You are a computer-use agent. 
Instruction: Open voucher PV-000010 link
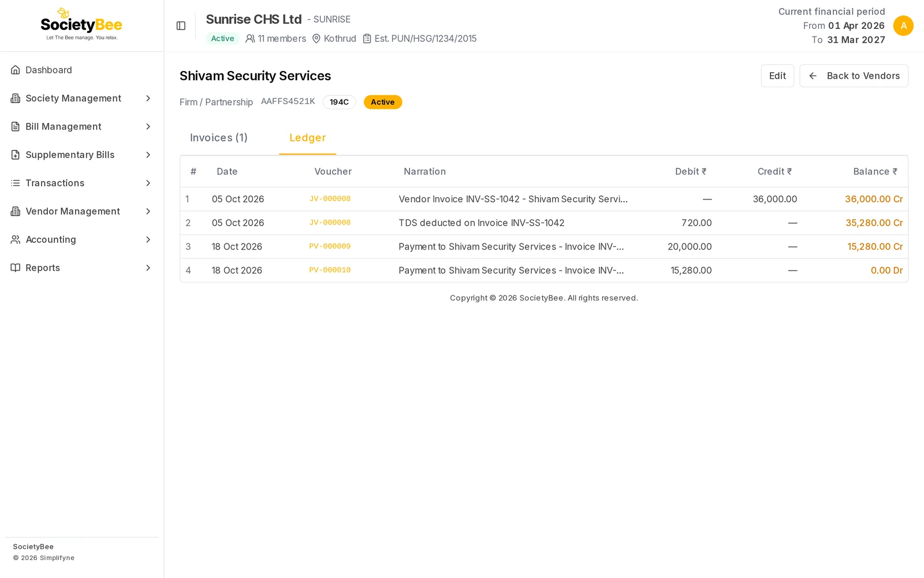[330, 270]
